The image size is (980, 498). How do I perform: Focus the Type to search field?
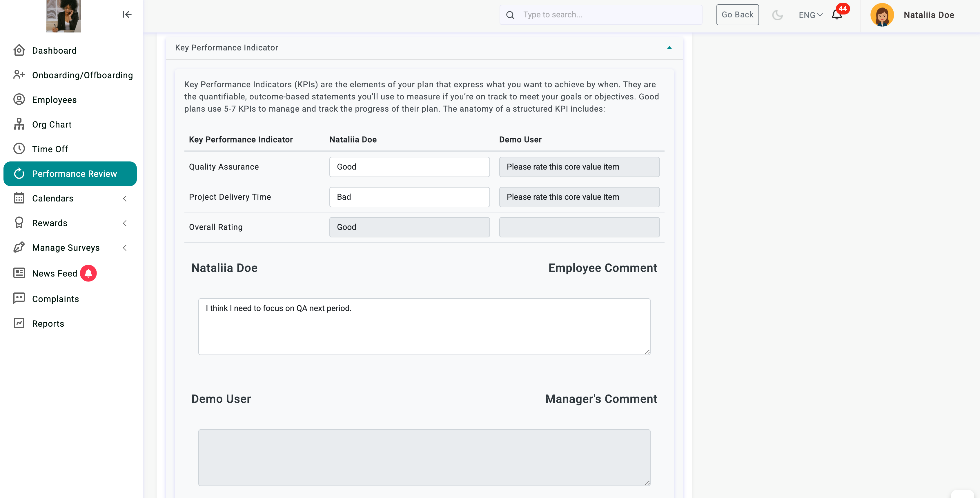[601, 15]
